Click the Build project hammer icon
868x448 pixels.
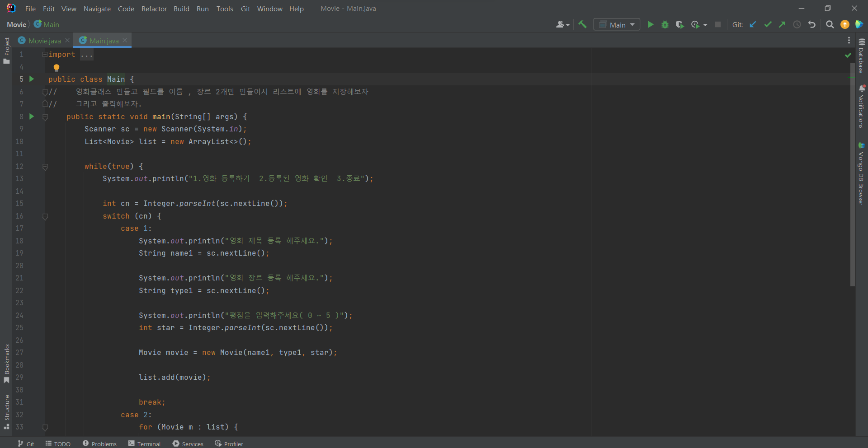[582, 24]
